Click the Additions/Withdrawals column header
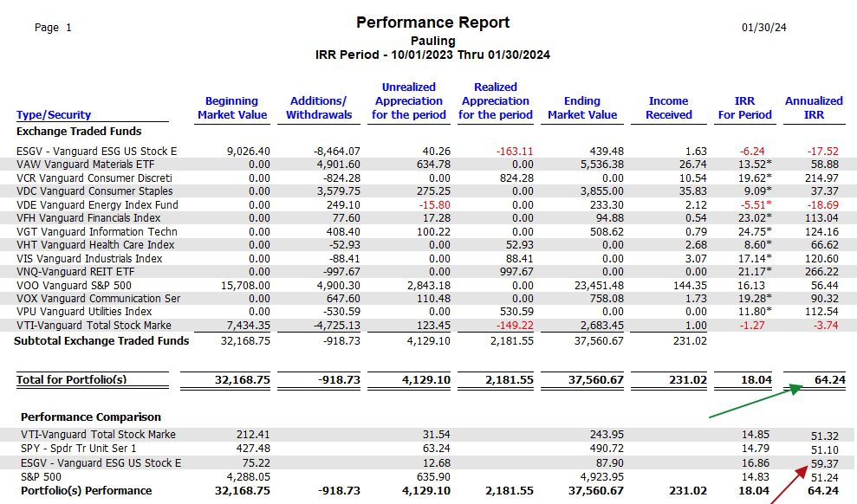This screenshot has height=504, width=857. [319, 107]
